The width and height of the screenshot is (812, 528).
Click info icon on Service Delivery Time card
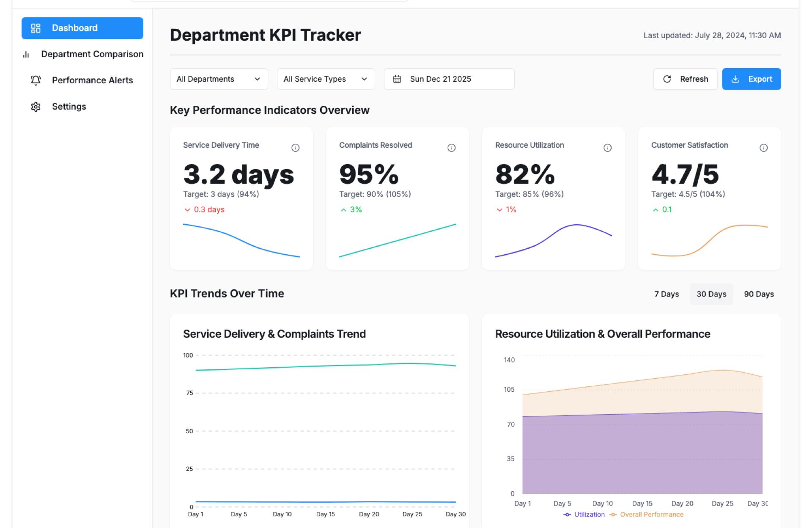click(295, 148)
